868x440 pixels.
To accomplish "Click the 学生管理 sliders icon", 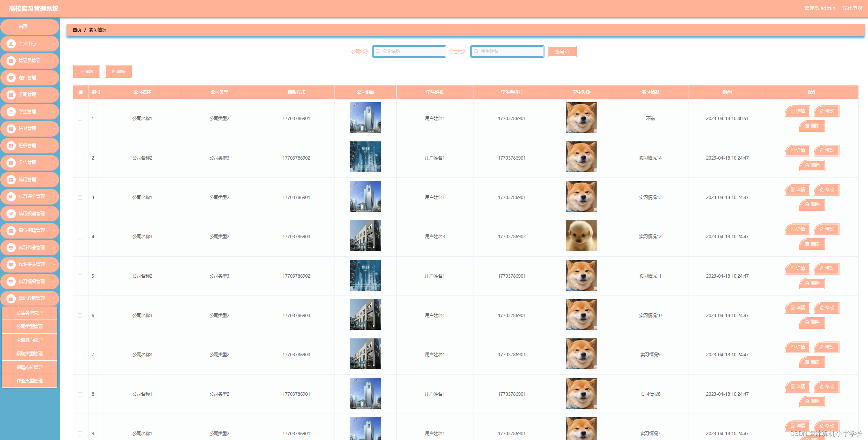I will (11, 112).
